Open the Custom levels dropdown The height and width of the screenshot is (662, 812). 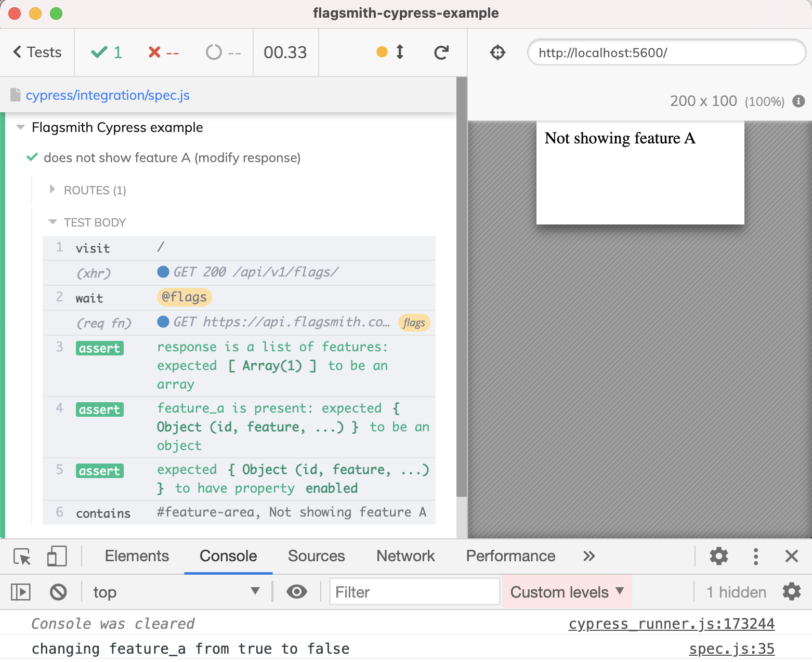567,592
